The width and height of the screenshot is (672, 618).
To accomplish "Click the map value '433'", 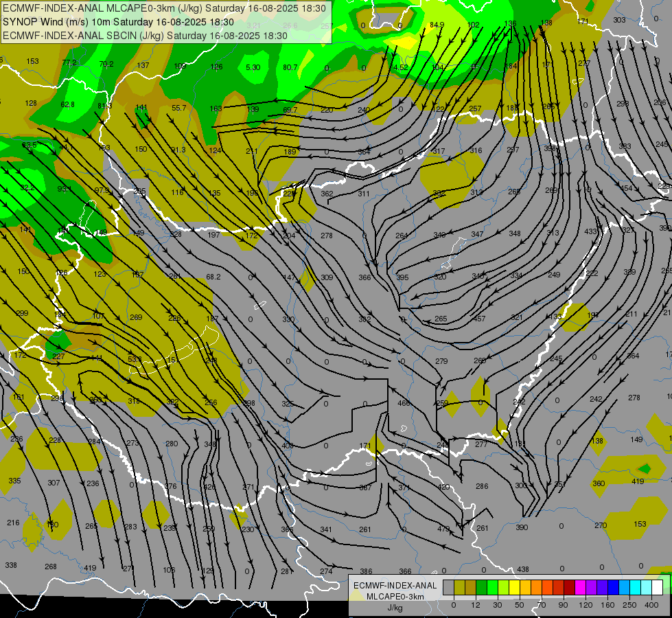I will (590, 231).
